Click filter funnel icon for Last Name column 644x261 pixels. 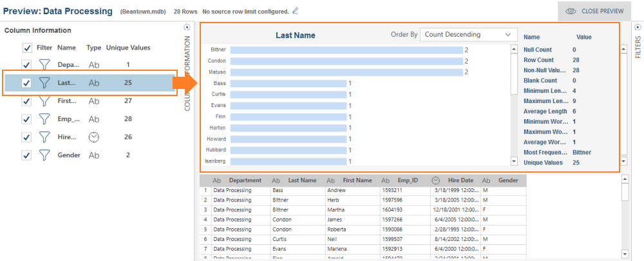tap(44, 82)
